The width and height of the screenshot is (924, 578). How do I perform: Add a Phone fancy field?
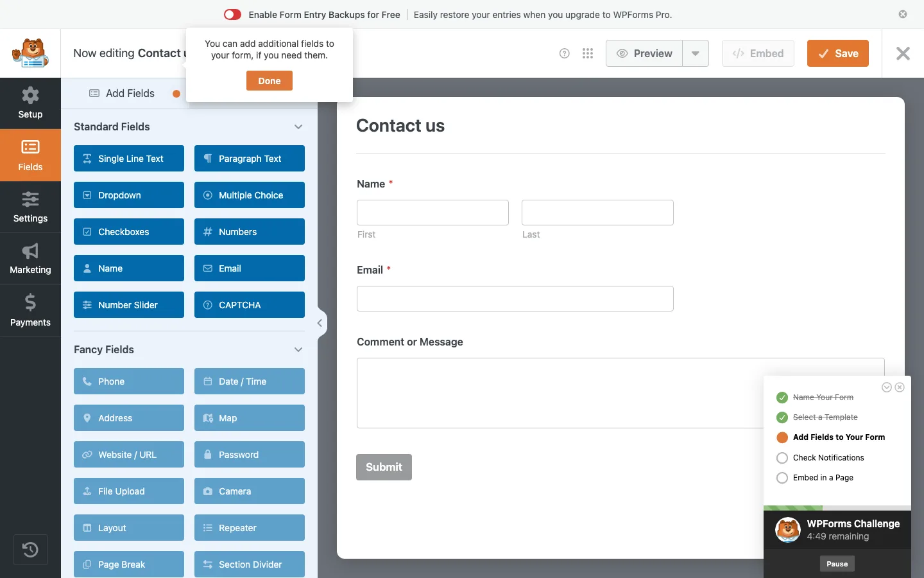coord(129,381)
